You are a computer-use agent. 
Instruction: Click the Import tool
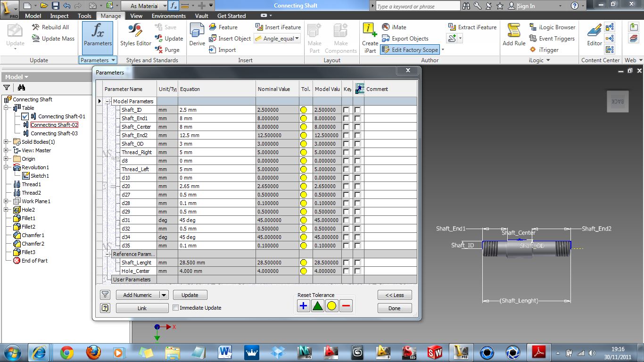tap(222, 50)
